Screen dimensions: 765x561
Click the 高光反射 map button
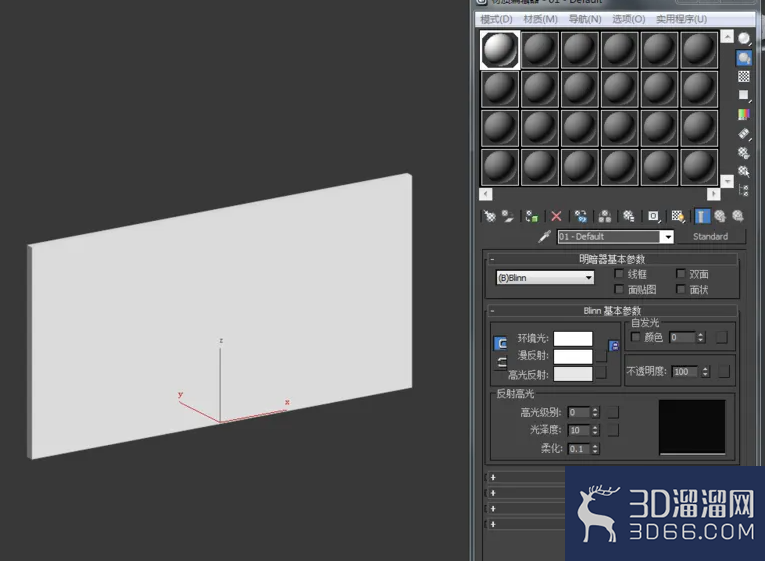601,373
